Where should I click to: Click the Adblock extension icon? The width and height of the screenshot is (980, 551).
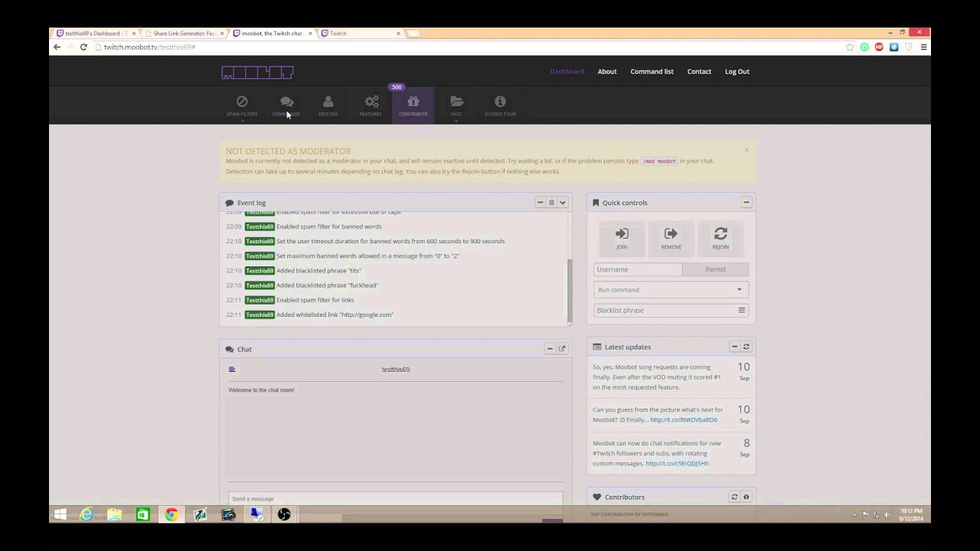(x=879, y=47)
